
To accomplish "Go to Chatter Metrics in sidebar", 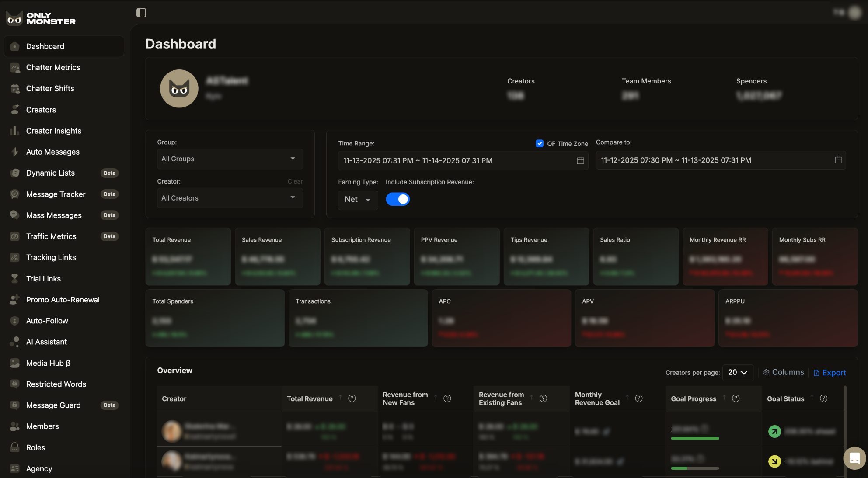I will (53, 67).
